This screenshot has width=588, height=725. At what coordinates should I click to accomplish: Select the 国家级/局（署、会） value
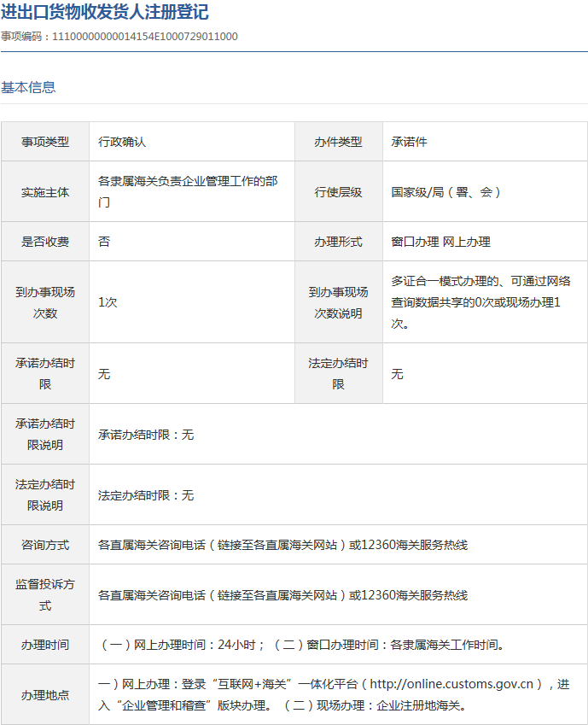(446, 192)
